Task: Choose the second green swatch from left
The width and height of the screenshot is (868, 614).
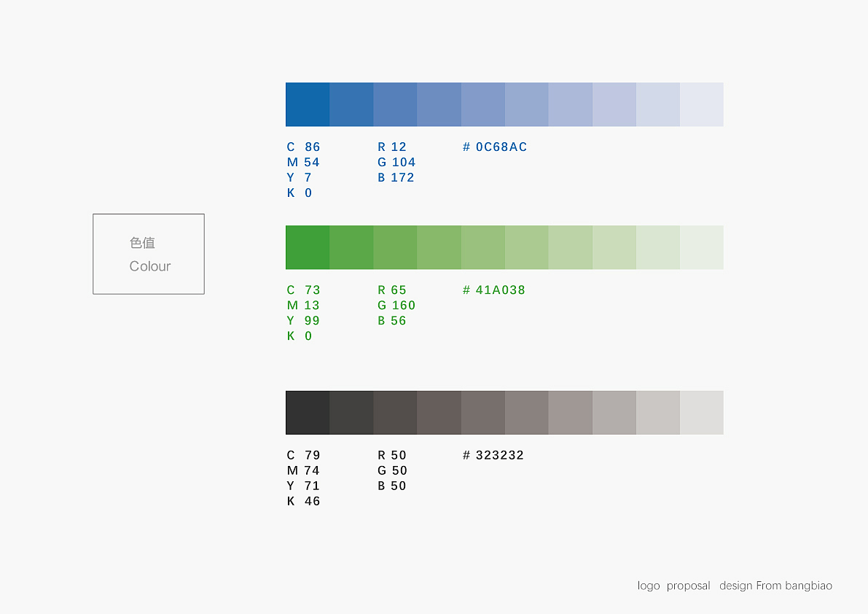Action: tap(351, 247)
